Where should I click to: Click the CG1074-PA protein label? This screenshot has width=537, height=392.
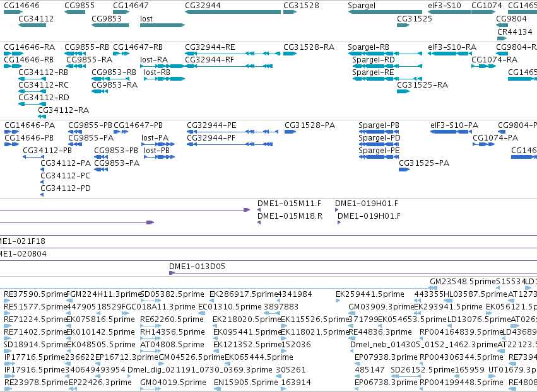(x=495, y=138)
